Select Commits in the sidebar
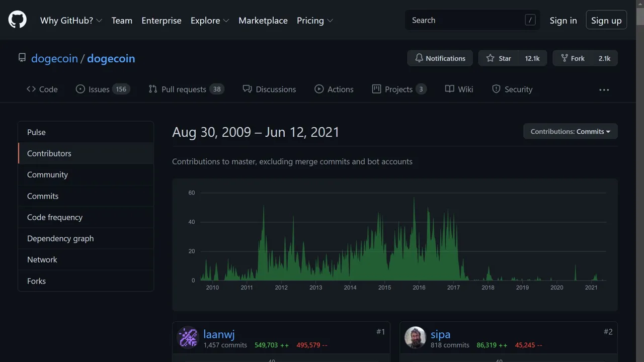The image size is (644, 362). [86, 196]
